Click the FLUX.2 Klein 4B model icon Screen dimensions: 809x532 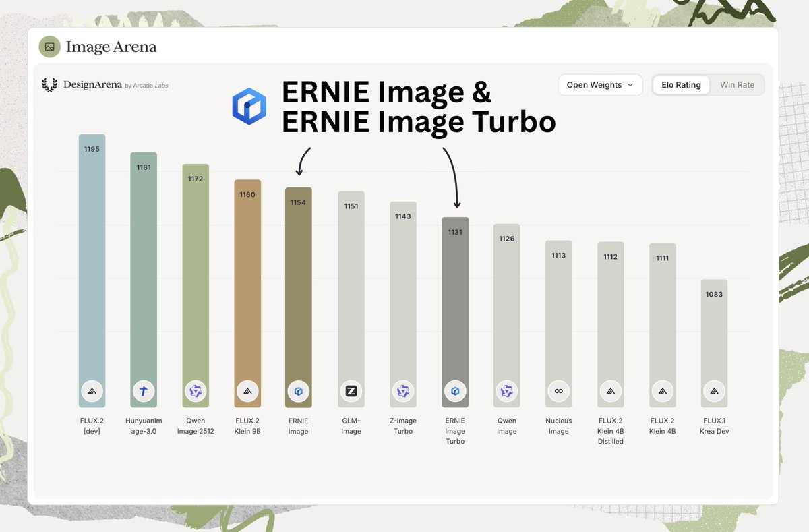[663, 391]
